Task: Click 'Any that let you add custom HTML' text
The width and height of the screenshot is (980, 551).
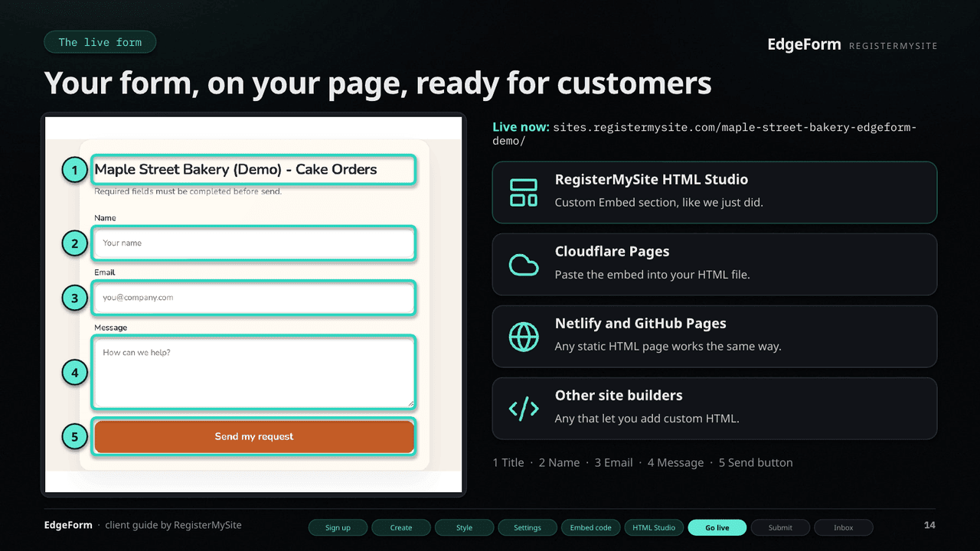Action: (647, 419)
